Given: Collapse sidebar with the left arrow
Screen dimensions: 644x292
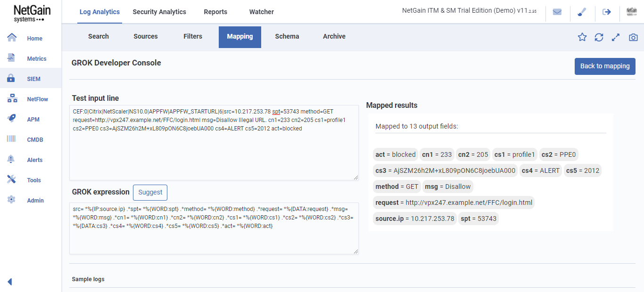Looking at the screenshot, I should [9, 282].
